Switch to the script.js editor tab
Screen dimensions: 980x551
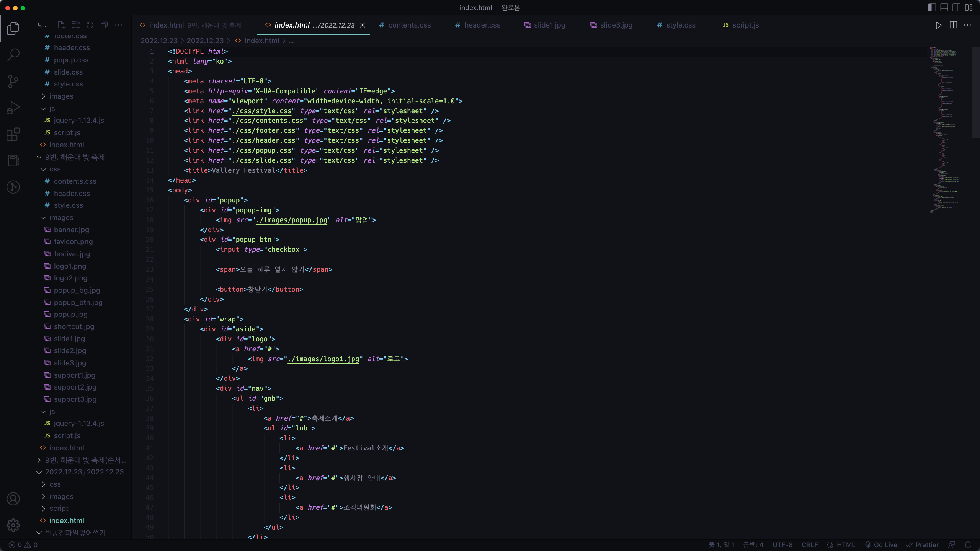pyautogui.click(x=745, y=25)
